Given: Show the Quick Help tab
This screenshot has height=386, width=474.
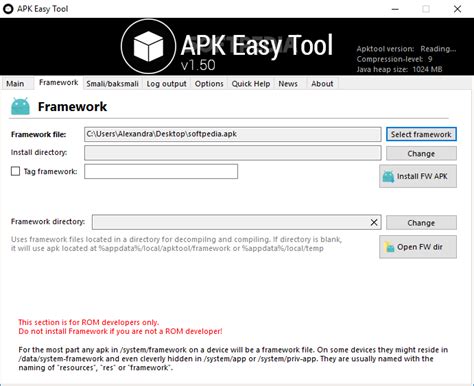Looking at the screenshot, I should pos(251,84).
